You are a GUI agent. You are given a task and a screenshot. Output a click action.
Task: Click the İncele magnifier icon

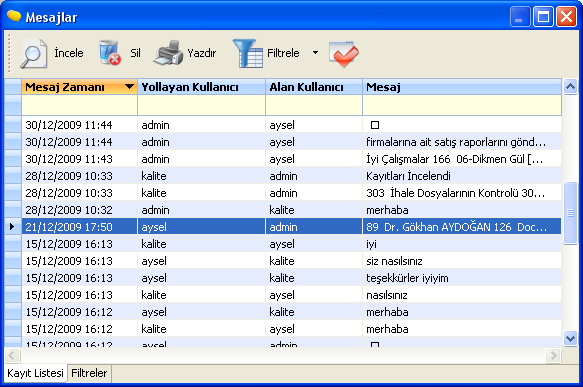[x=33, y=54]
